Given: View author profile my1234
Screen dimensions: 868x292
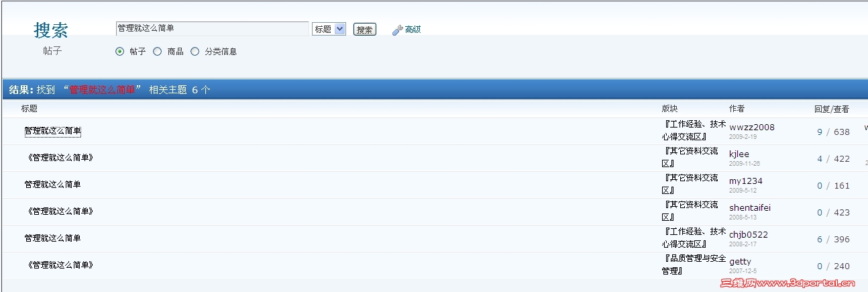Looking at the screenshot, I should tap(746, 181).
